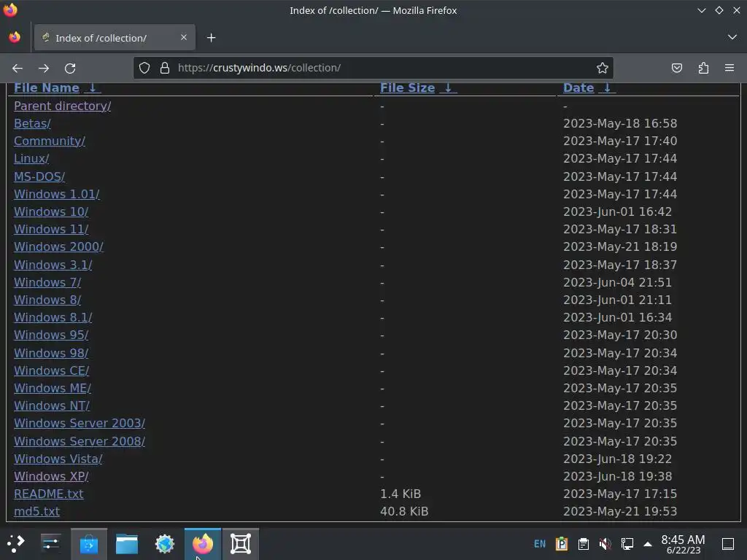Viewport: 747px width, 560px height.
Task: Open the MS-DOS/ folder
Action: [x=39, y=176]
